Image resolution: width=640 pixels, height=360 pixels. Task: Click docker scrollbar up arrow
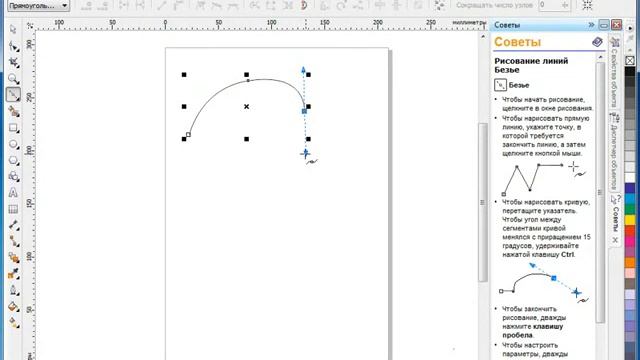coord(600,57)
